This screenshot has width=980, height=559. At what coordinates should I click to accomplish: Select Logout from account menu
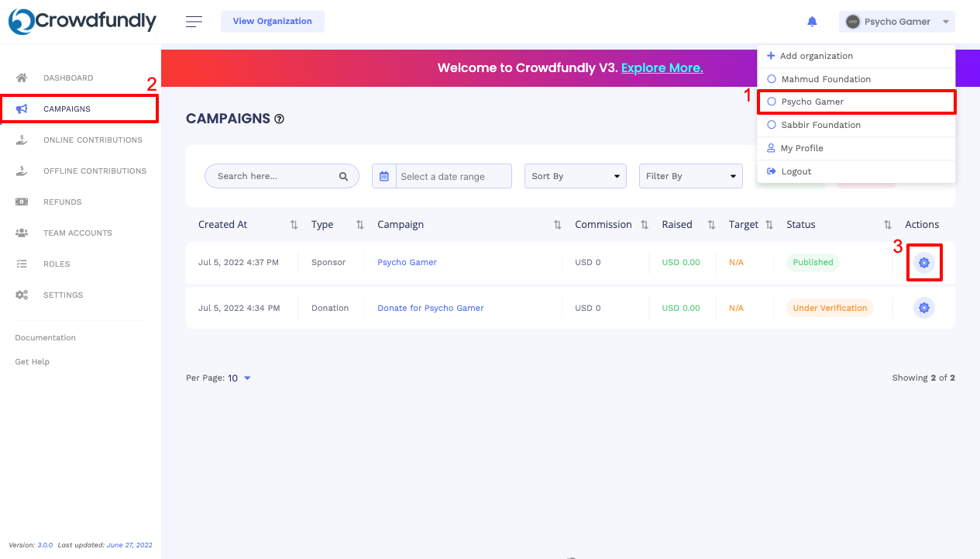coord(856,171)
